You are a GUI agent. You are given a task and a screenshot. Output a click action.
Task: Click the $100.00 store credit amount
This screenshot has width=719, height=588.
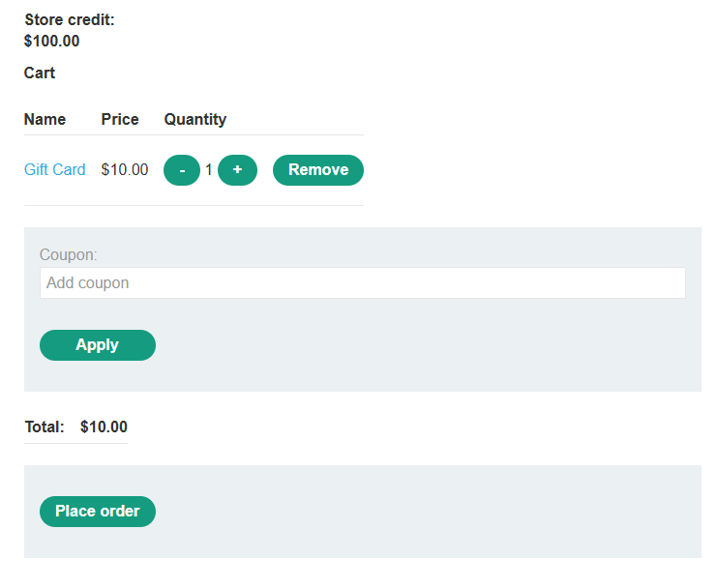pos(52,41)
